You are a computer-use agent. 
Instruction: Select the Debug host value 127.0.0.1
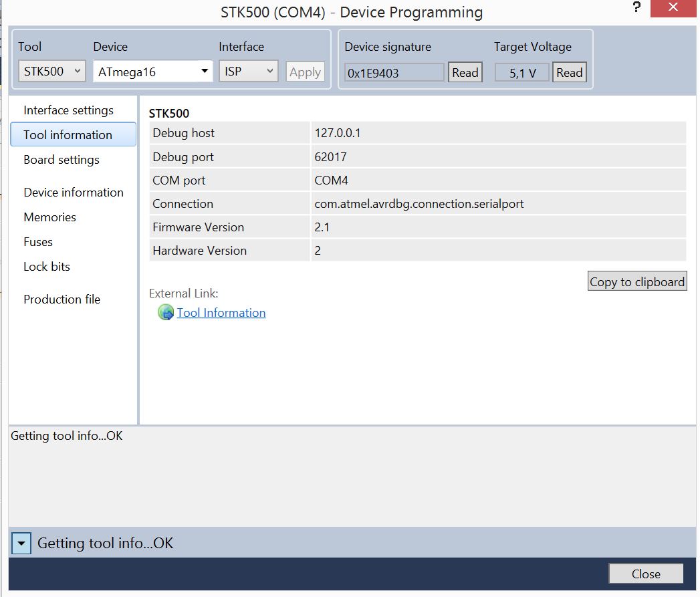[x=338, y=133]
